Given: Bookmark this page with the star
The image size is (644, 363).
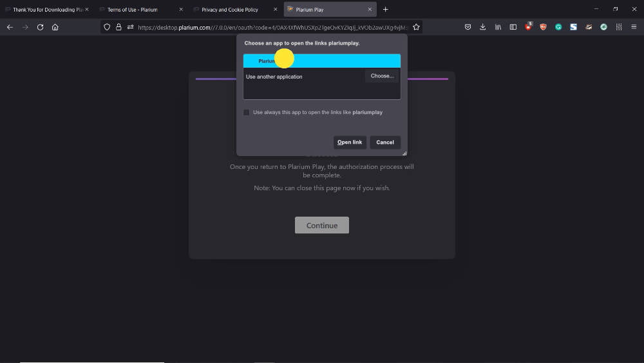Looking at the screenshot, I should coord(416,27).
